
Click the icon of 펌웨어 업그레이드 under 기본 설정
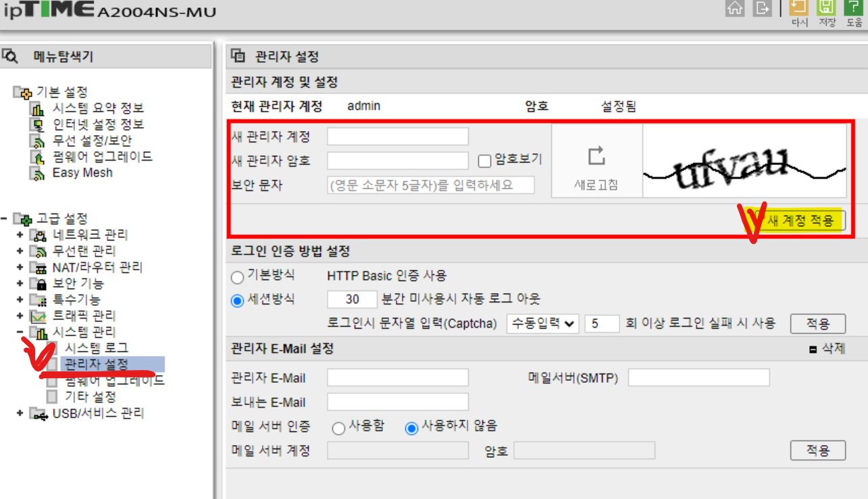(38, 157)
